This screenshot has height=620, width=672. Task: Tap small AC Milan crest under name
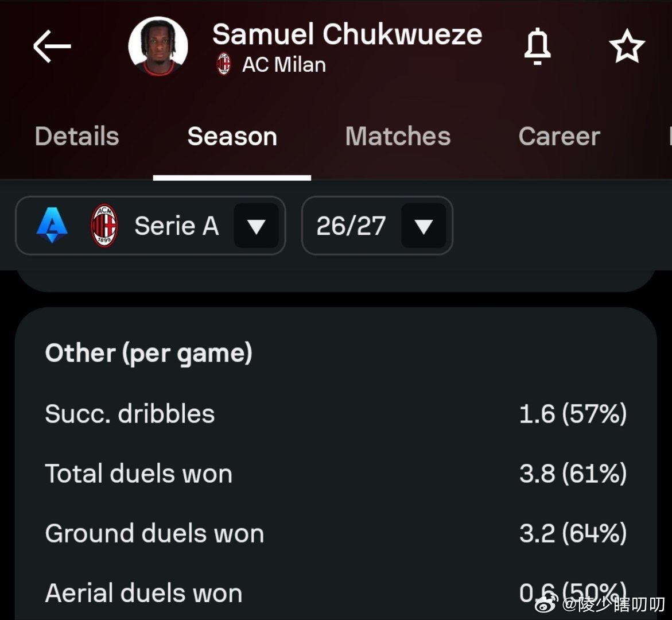pos(224,64)
